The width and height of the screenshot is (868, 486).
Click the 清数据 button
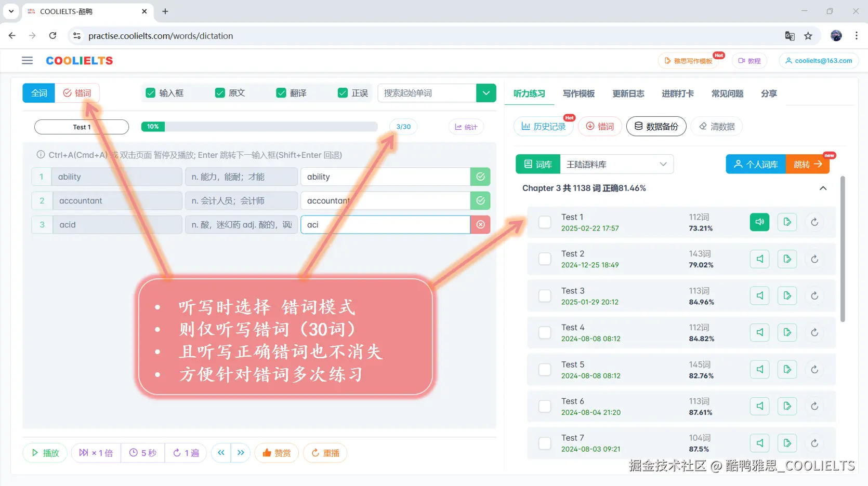pyautogui.click(x=717, y=126)
